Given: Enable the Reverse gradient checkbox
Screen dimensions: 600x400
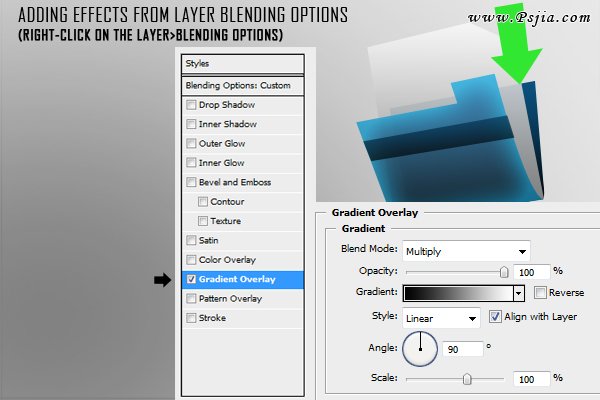Looking at the screenshot, I should point(540,293).
